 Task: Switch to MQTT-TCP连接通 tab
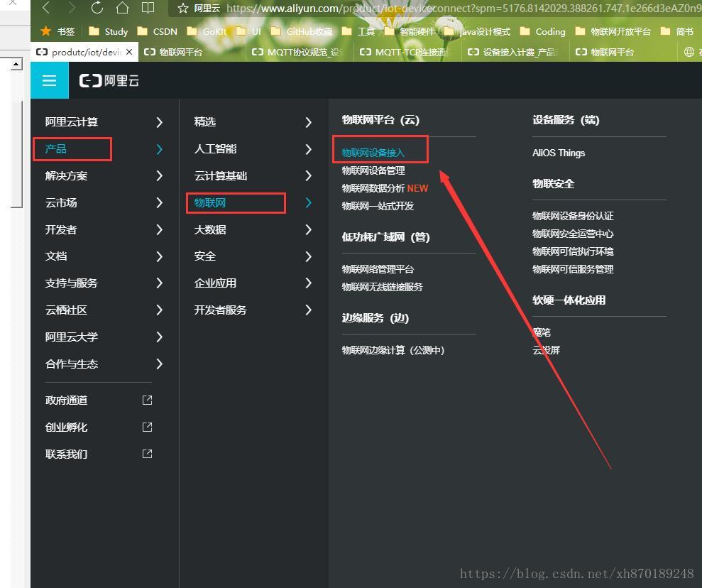(407, 52)
